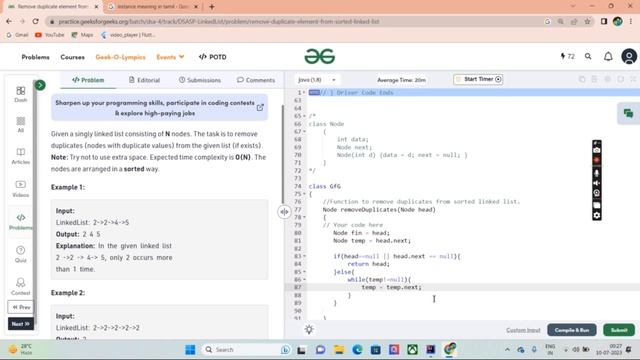Image resolution: width=640 pixels, height=360 pixels.
Task: Open the Contest sidebar icon
Action: pyautogui.click(x=20, y=287)
